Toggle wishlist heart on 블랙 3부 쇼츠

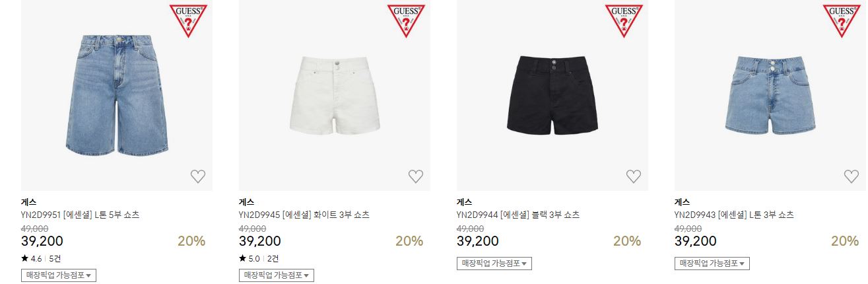click(634, 176)
